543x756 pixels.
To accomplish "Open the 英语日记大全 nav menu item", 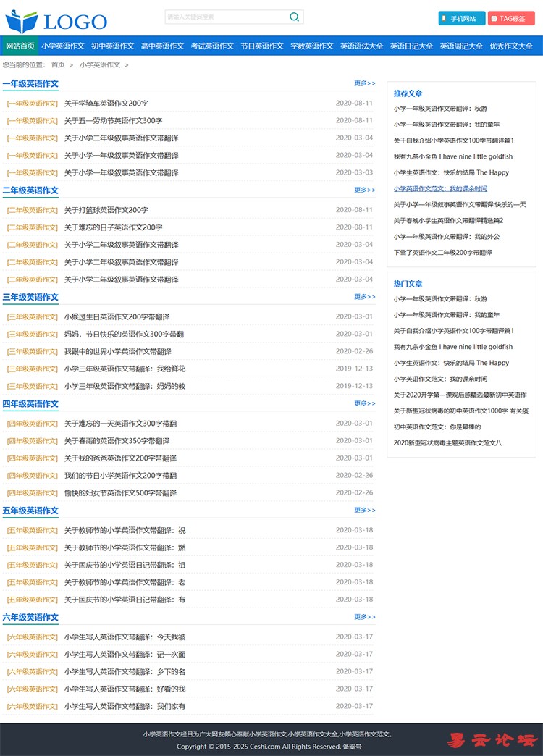I will click(411, 46).
